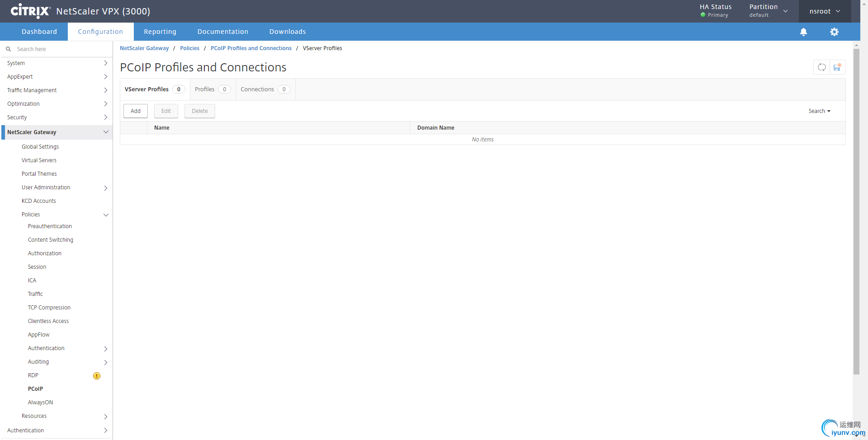Switch to the Dashboard tab

(39, 32)
